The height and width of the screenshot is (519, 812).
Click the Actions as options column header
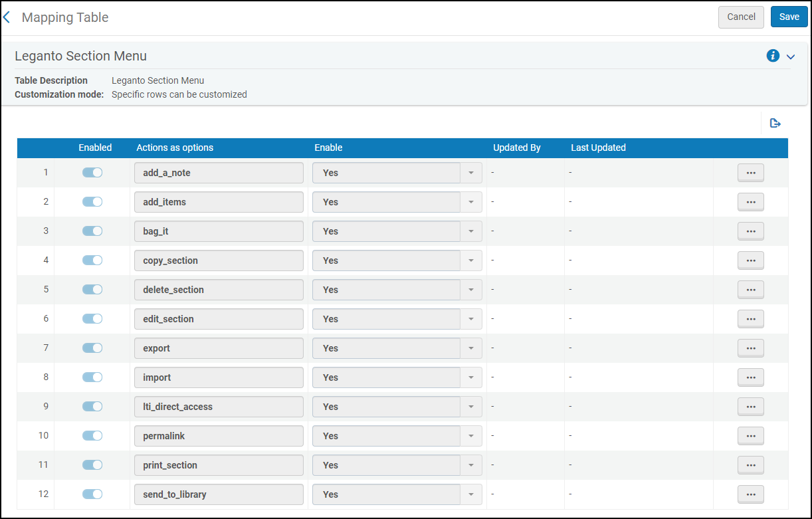(175, 148)
